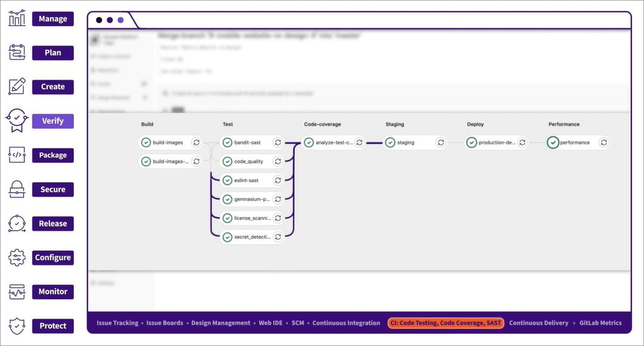The image size is (644, 346).
Task: Click the Code-coverage stage heading
Action: coord(323,124)
